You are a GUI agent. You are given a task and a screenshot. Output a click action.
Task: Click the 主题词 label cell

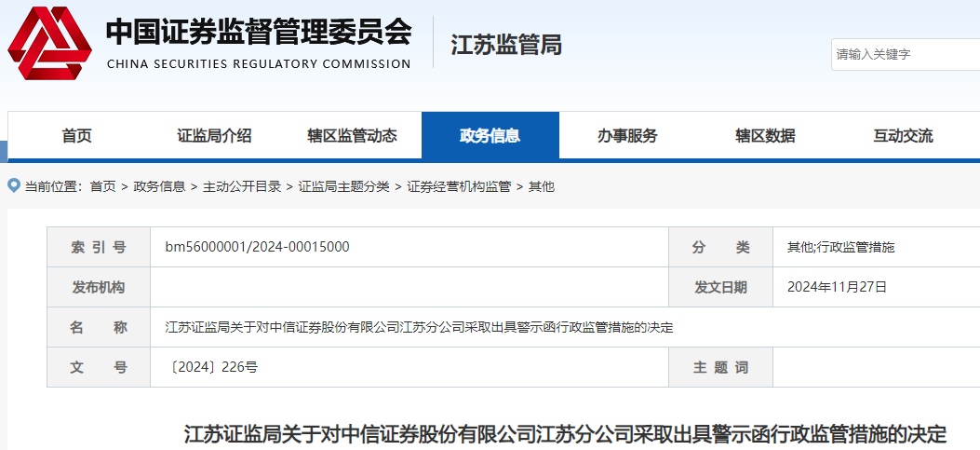coord(720,367)
